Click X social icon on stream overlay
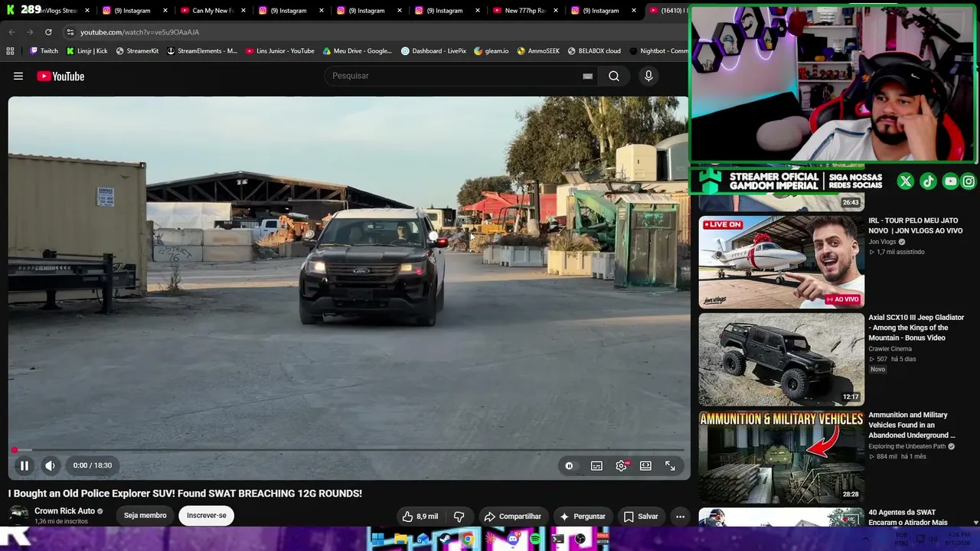Image resolution: width=980 pixels, height=551 pixels. 906,181
